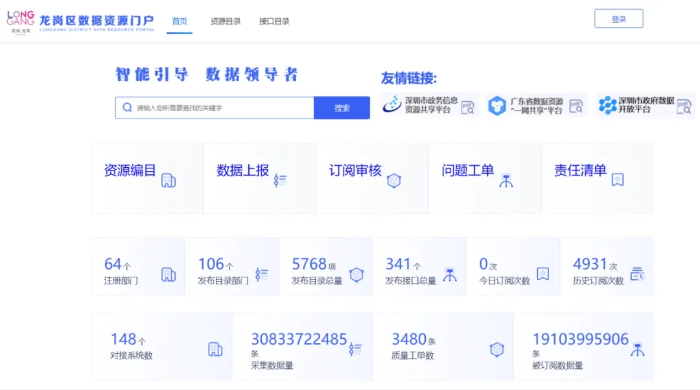Click the hexagon icon on 发布目录总量
The width and height of the screenshot is (700, 390).
tap(356, 275)
